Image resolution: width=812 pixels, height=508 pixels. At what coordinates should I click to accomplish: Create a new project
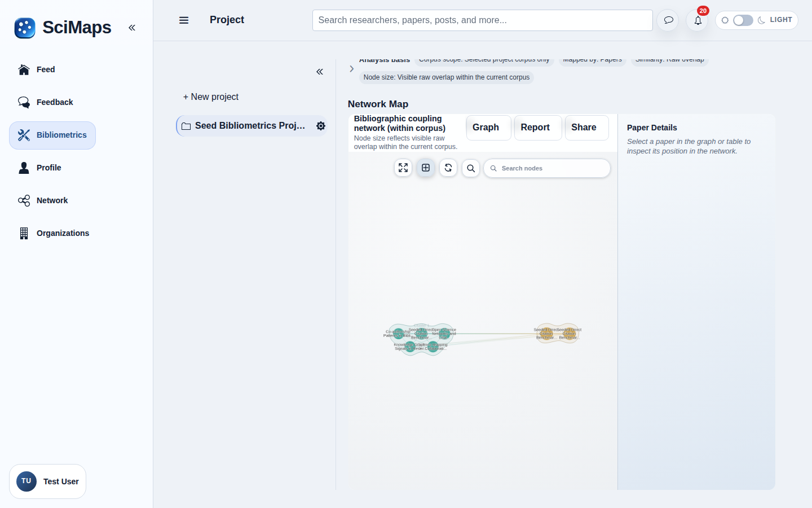[211, 97]
